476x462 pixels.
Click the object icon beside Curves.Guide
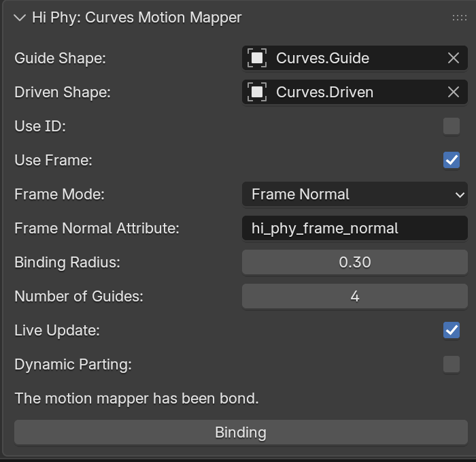[257, 58]
